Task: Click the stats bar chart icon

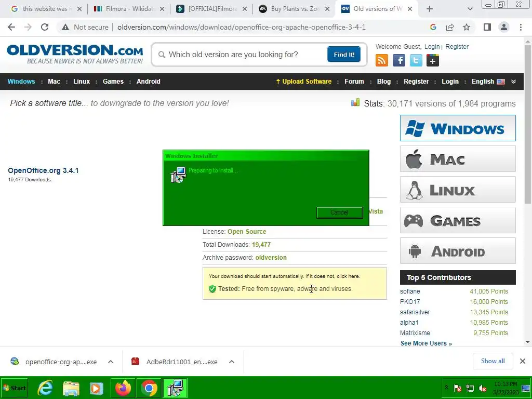Action: pos(355,102)
